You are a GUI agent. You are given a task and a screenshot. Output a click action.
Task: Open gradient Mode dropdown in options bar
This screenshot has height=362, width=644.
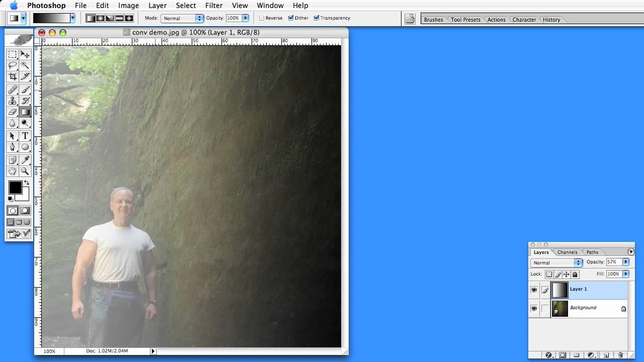pos(182,18)
